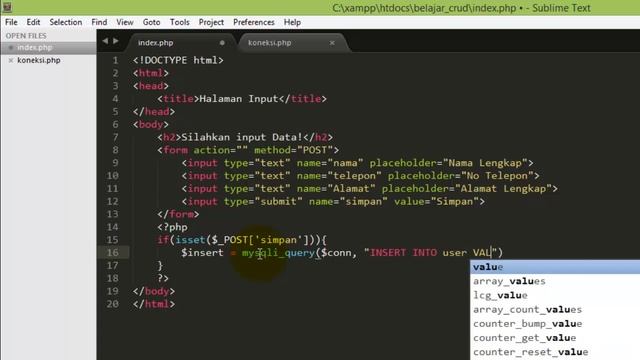Screen dimensions: 640x360
Task: Choose 'value' autocomplete suggestion
Action: (555, 267)
